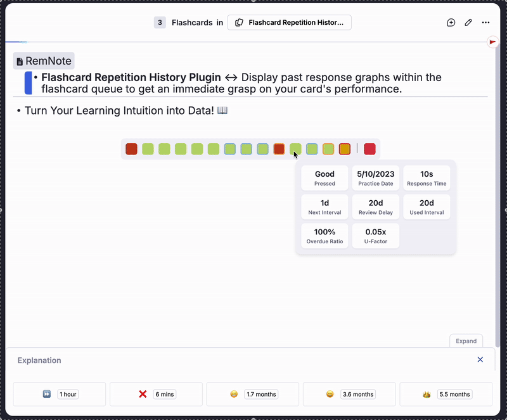Click the 20d Used Interval cell
This screenshot has height=420, width=507.
click(427, 207)
